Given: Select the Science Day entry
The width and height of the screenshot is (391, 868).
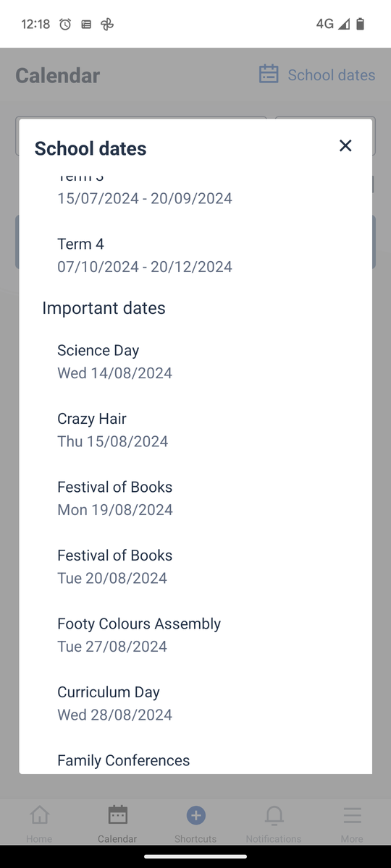Looking at the screenshot, I should [x=195, y=362].
